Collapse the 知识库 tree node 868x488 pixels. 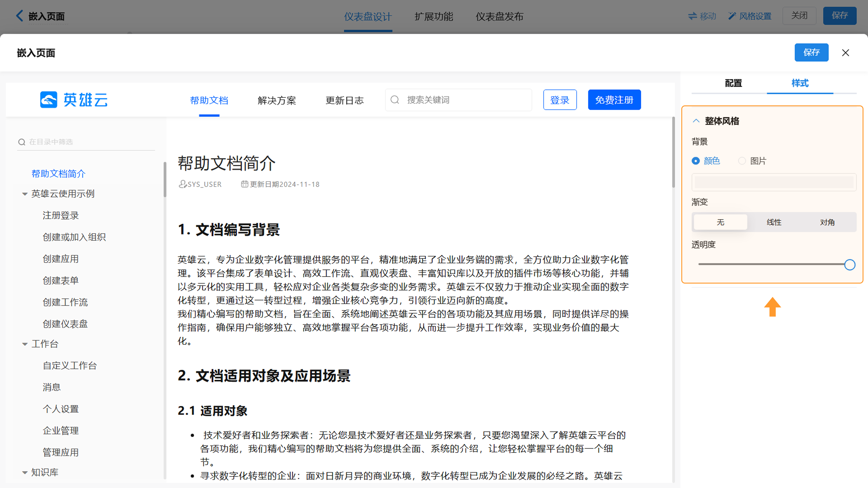[25, 472]
